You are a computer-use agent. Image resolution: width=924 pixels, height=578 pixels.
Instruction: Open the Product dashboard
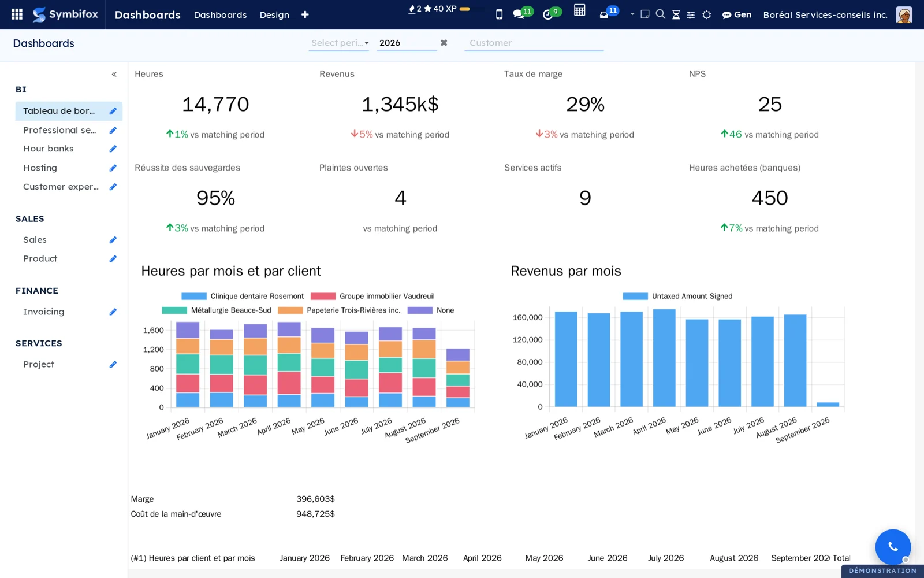40,258
